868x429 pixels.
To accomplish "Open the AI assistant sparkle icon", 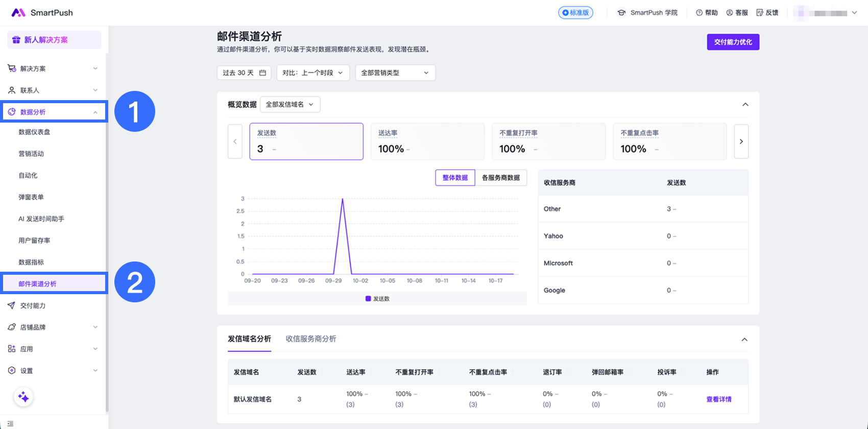I will [x=23, y=397].
